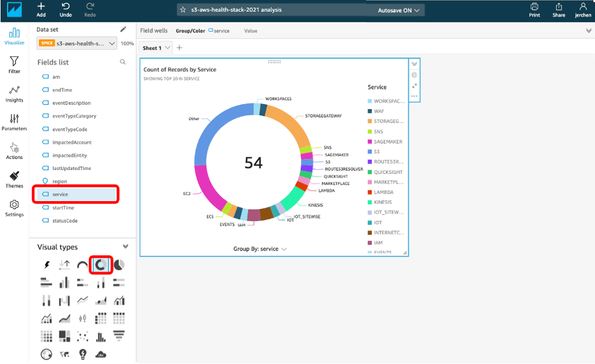Edit the data set with pencil icon
Image resolution: width=595 pixels, height=364 pixels.
[123, 29]
